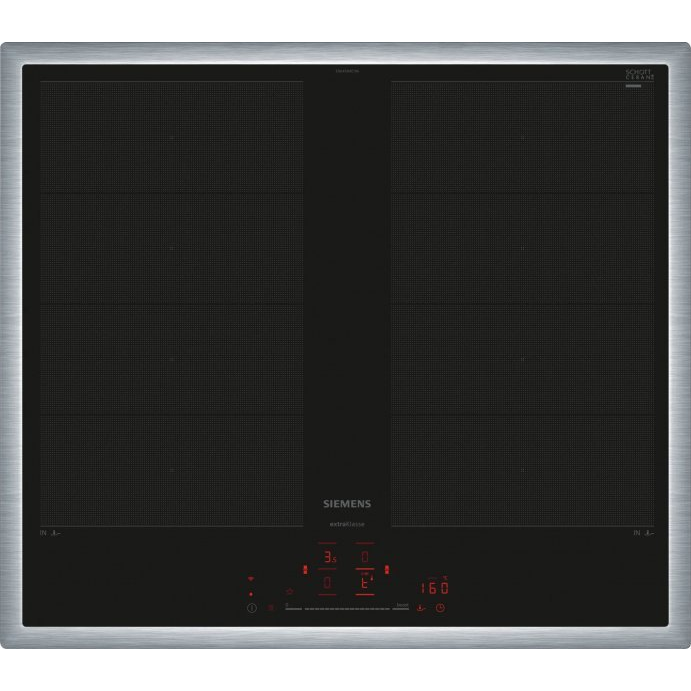Click the Schott Ceran logo in corner
Screen dimensions: 691x691
pyautogui.click(x=639, y=76)
